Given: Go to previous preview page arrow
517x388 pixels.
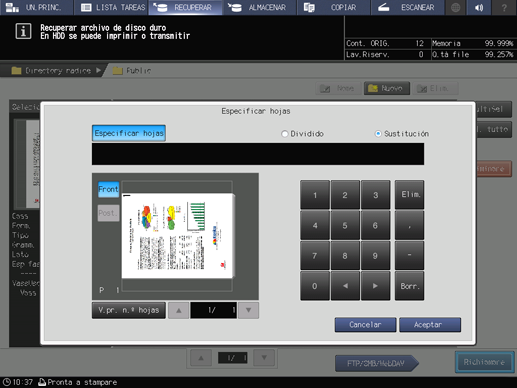Looking at the screenshot, I should click(x=178, y=310).
